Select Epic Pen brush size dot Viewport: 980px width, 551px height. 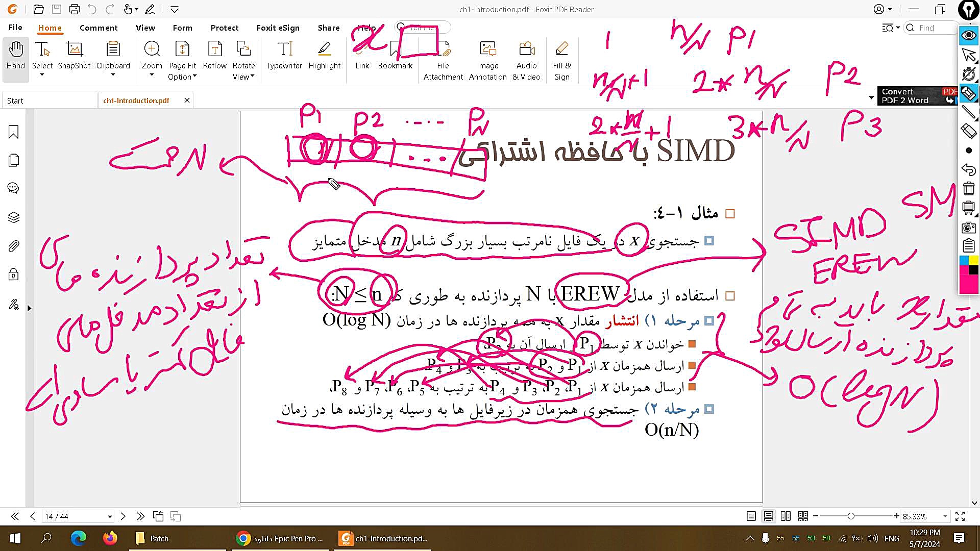(x=969, y=151)
